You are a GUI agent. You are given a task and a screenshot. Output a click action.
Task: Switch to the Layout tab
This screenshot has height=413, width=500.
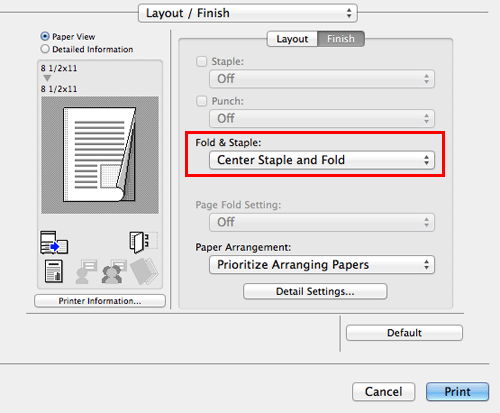[292, 39]
